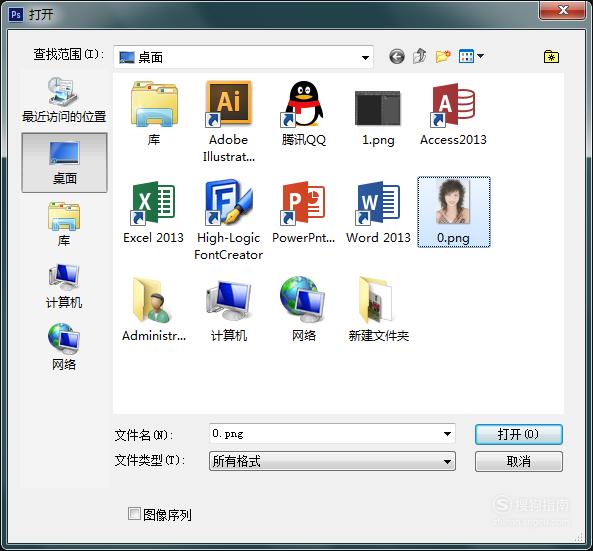The height and width of the screenshot is (551, 593).
Task: Expand the view menu dropdown arrow
Action: 481,56
